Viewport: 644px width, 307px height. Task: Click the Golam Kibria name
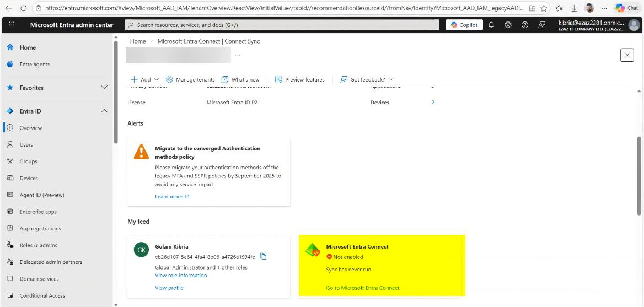coord(171,247)
